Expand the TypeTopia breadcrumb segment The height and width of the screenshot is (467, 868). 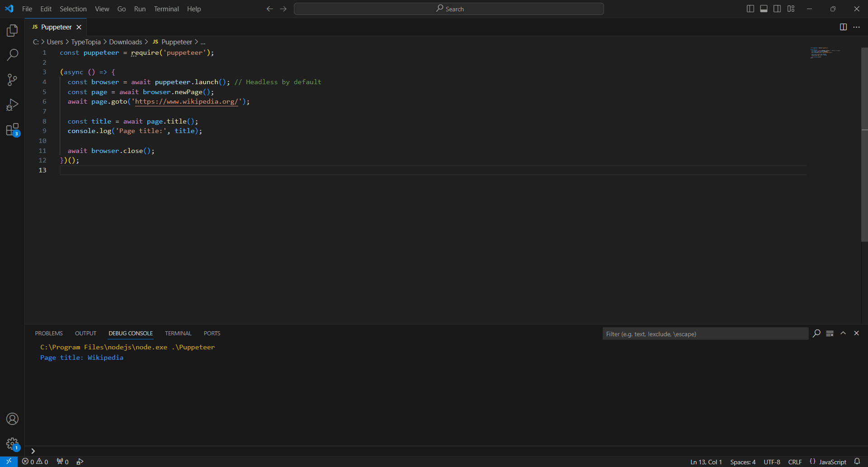click(x=86, y=42)
